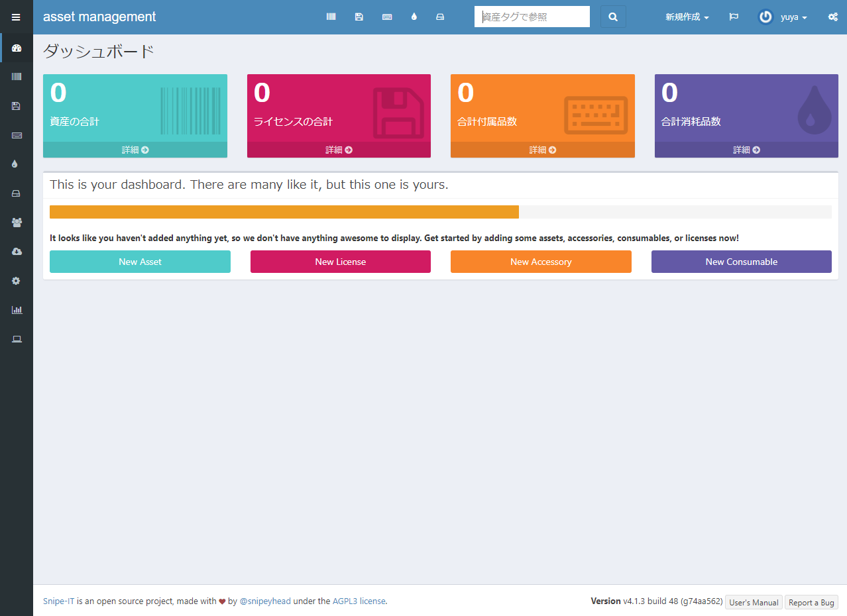Click the settings gear in the sidebar

click(x=16, y=280)
